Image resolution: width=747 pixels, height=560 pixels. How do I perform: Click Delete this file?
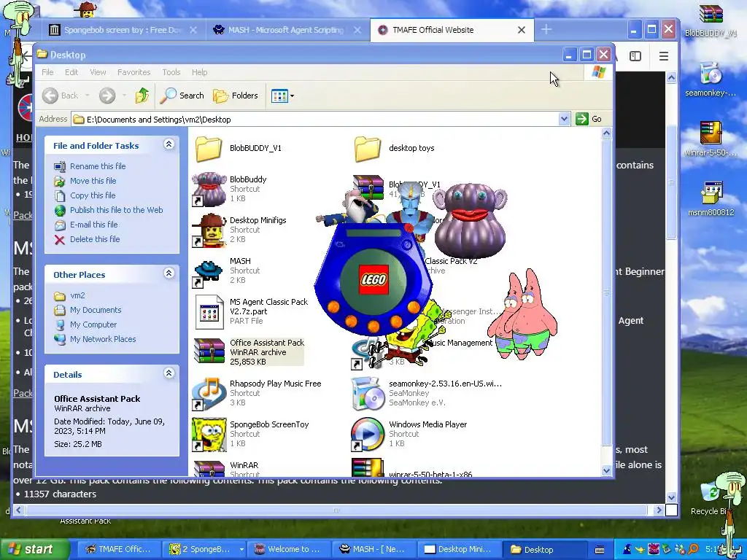95,239
